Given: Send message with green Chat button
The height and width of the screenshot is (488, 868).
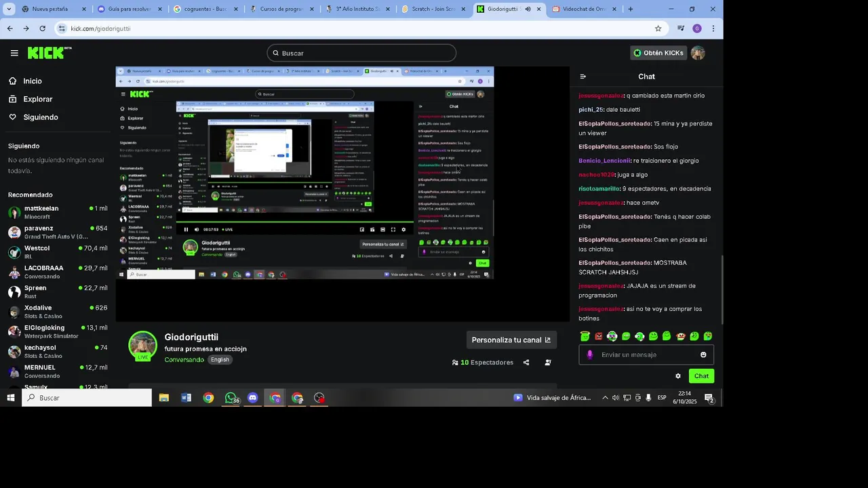Looking at the screenshot, I should 701,376.
